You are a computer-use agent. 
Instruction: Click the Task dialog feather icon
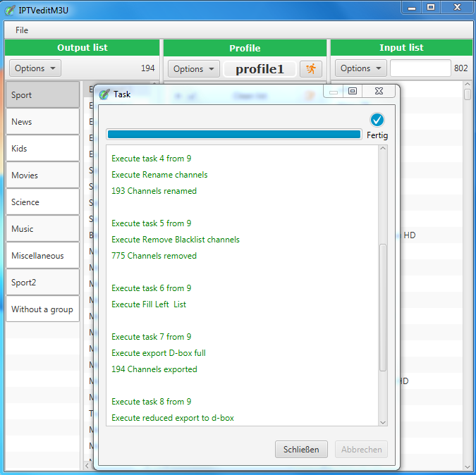104,94
